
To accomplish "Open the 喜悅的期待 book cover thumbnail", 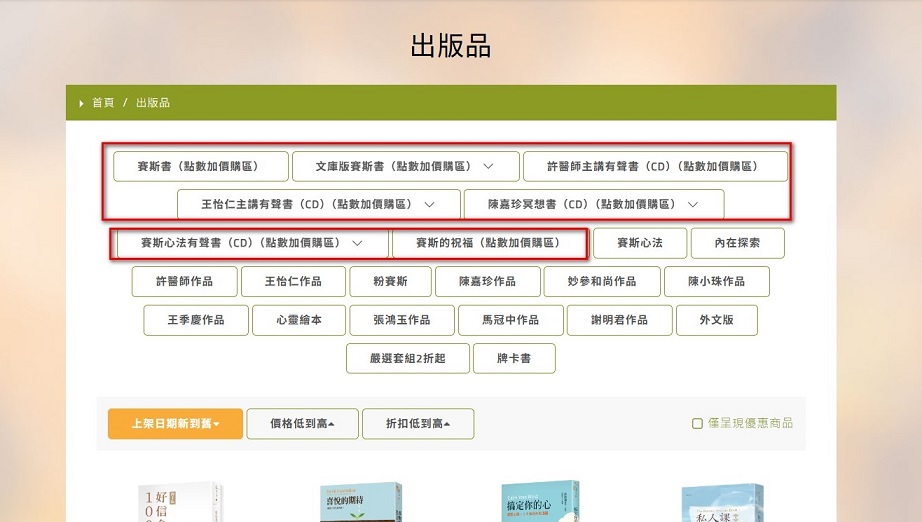I will [x=360, y=502].
